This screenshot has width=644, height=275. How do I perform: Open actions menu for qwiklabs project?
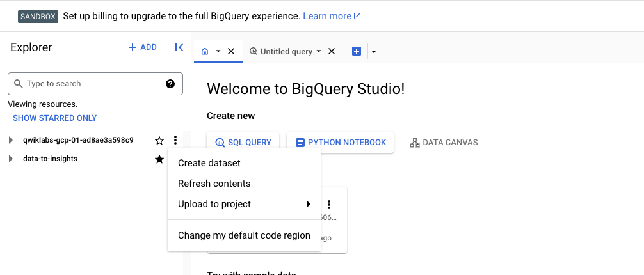coord(175,141)
